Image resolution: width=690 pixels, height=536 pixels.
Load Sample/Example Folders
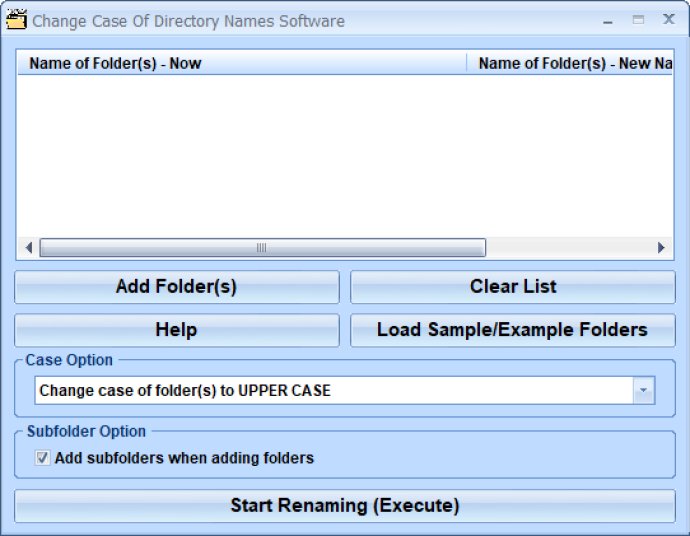tap(513, 330)
